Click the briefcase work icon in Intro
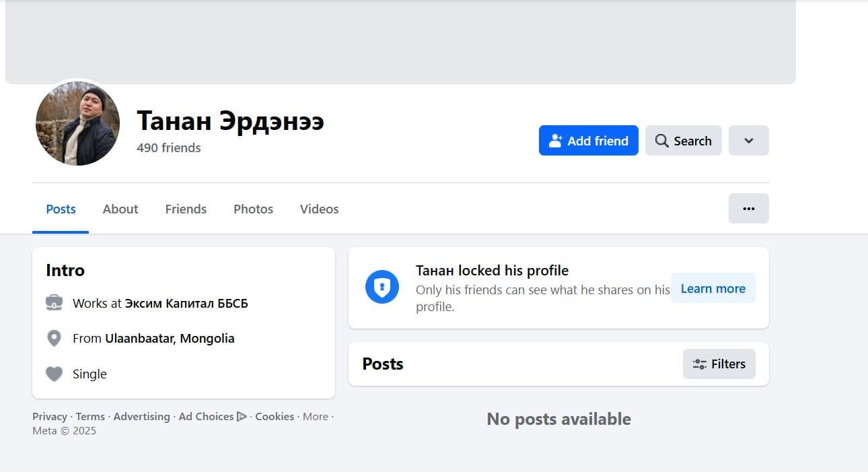868x472 pixels. point(54,303)
